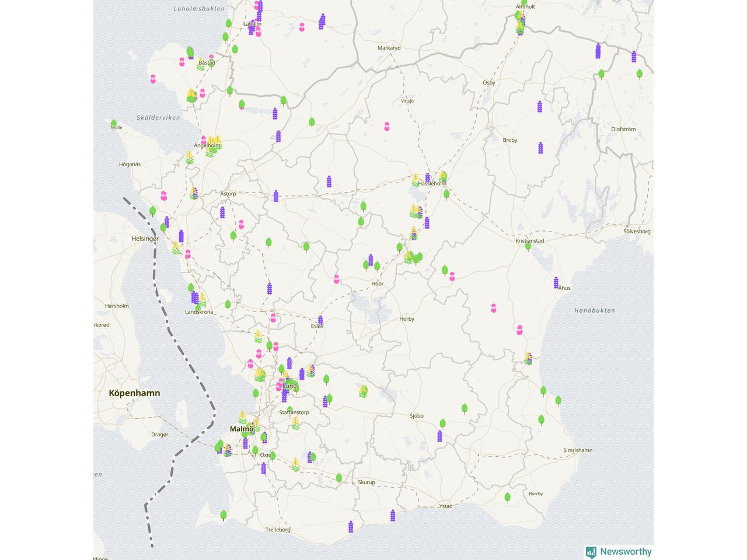This screenshot has width=747, height=560.
Task: Click pink marker nearest Hanöbukten coast
Action: 519,330
